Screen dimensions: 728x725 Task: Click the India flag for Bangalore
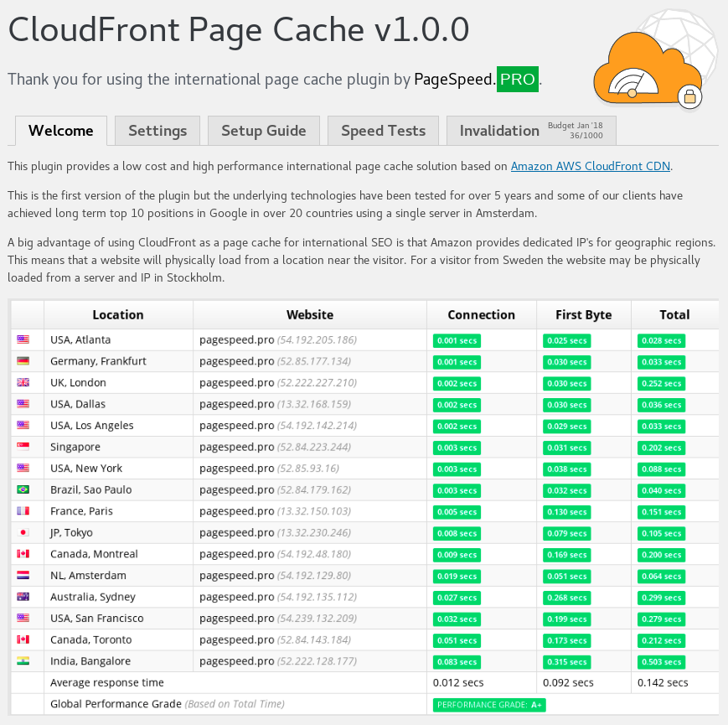(x=23, y=661)
